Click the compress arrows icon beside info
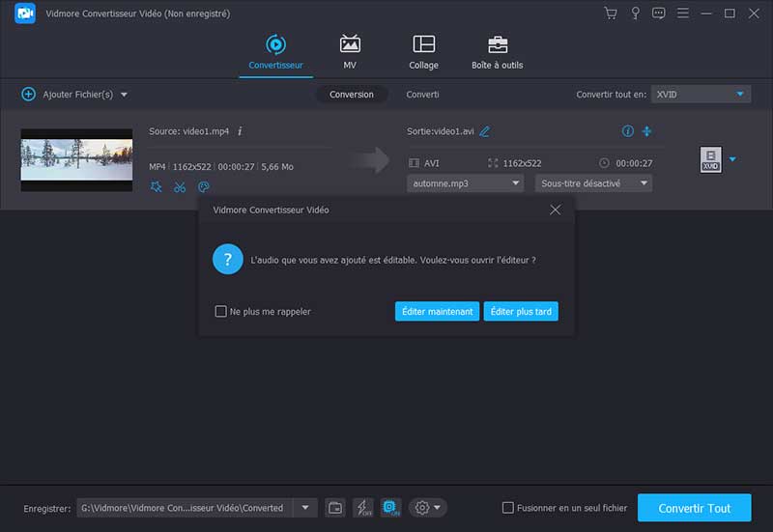773x532 pixels. tap(646, 131)
